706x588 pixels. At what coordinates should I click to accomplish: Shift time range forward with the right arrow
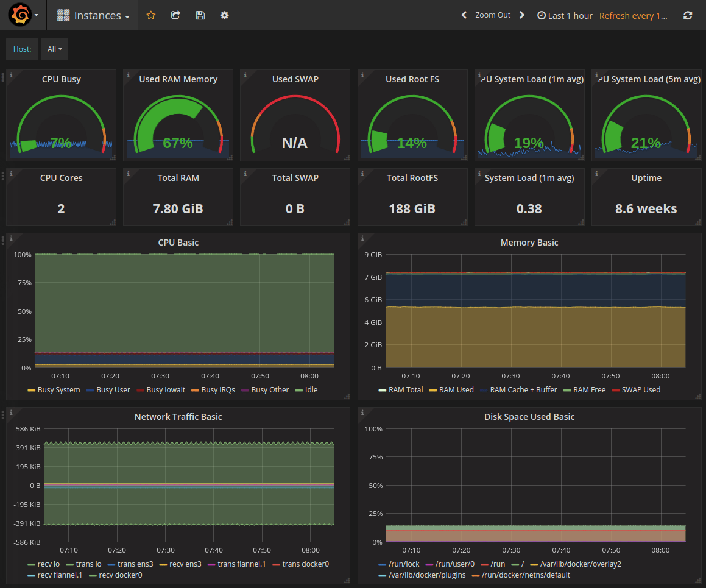(x=522, y=15)
